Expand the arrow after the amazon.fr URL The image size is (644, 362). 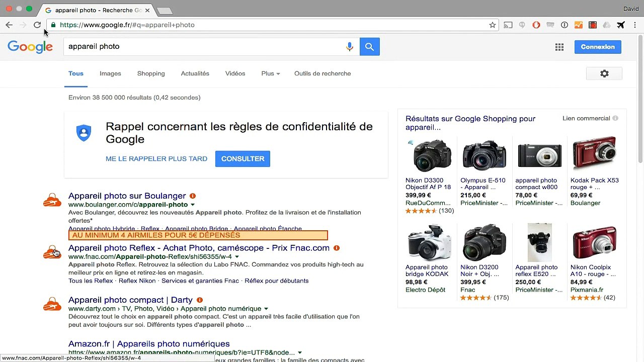[300, 352]
